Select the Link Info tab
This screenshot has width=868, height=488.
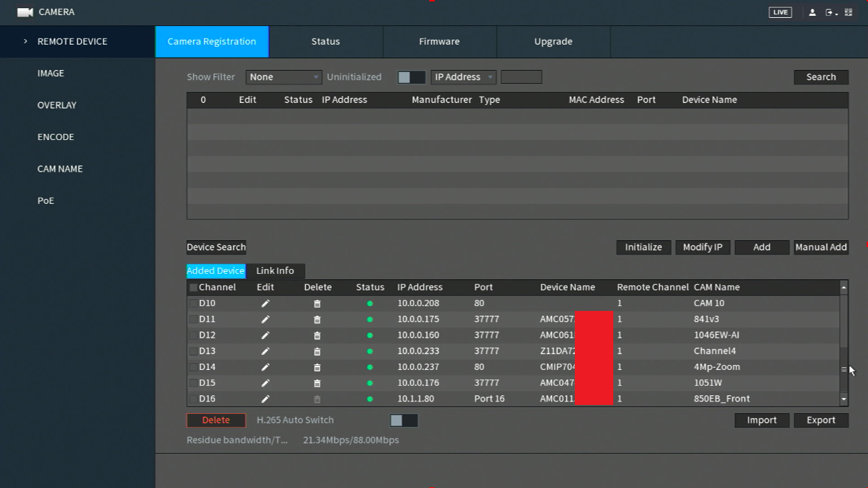point(275,271)
